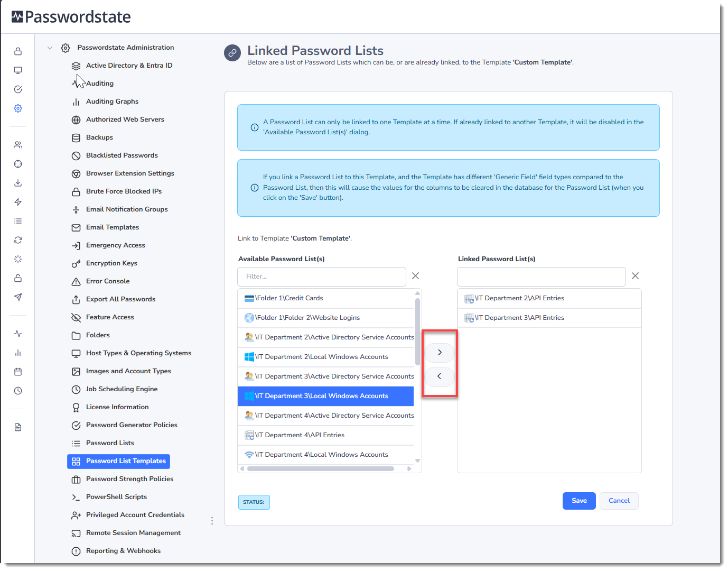
Task: Open Email Notification Groups
Action: (127, 209)
